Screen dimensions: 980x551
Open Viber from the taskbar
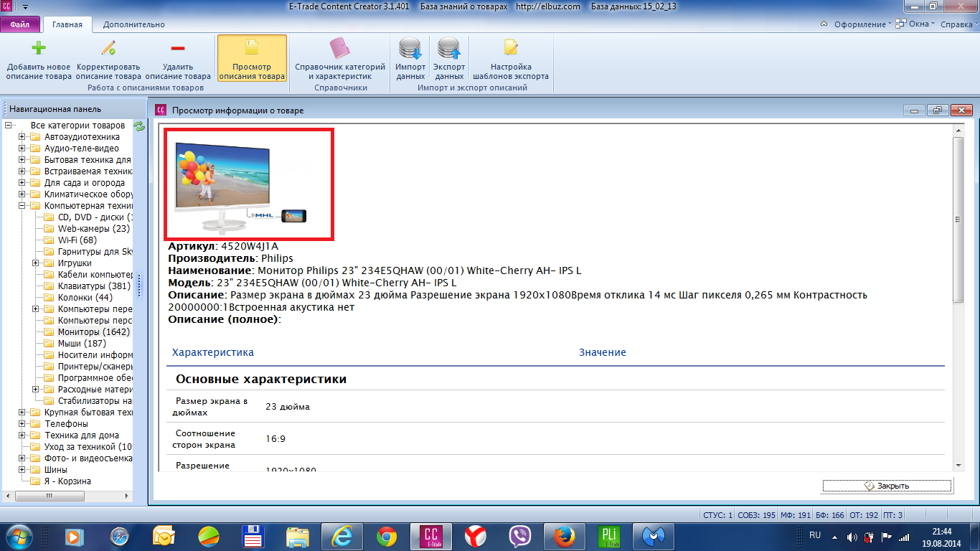click(520, 537)
